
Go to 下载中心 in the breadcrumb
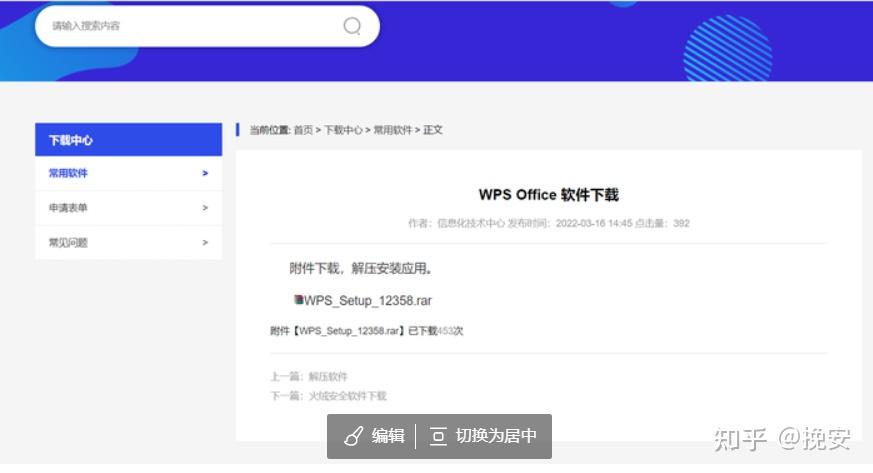(343, 130)
